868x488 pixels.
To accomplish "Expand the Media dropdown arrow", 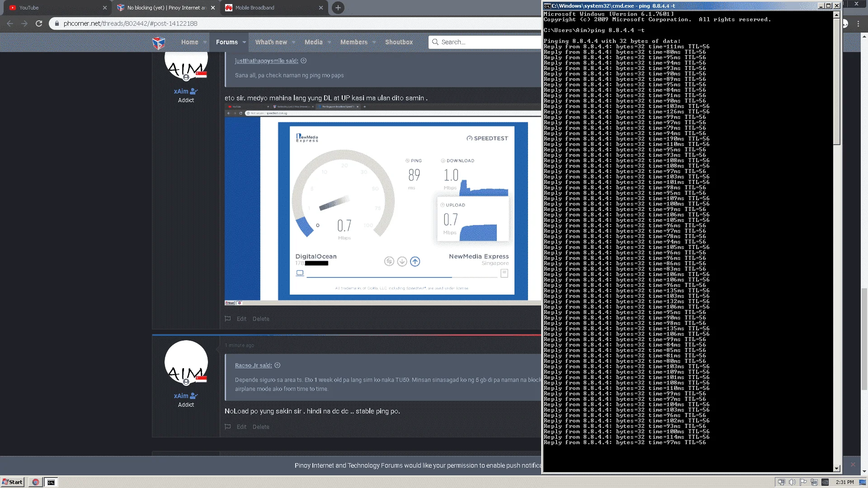I will pos(329,42).
